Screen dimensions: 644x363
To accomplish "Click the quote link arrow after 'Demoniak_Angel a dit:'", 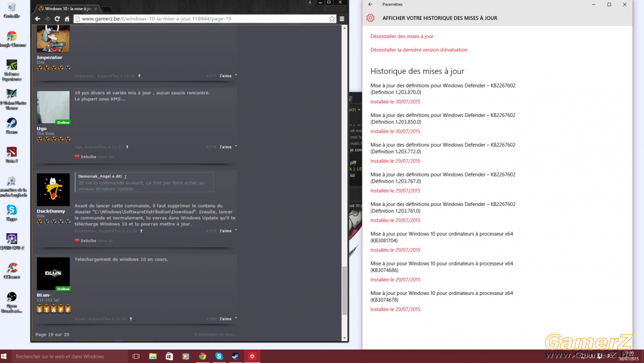I will 126,176.
